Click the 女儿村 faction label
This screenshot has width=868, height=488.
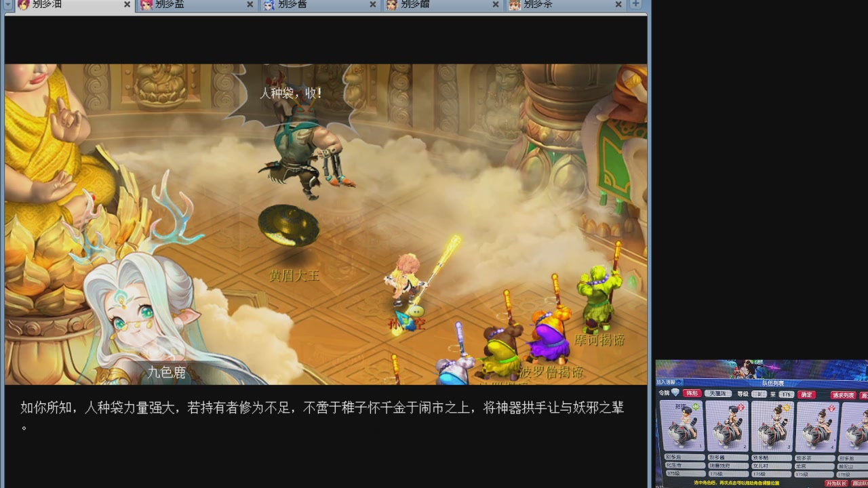tap(772, 466)
